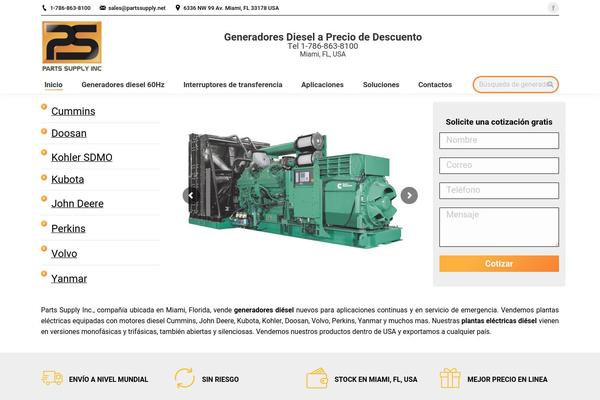Open Interruptores de transferencia menu

pyautogui.click(x=233, y=85)
